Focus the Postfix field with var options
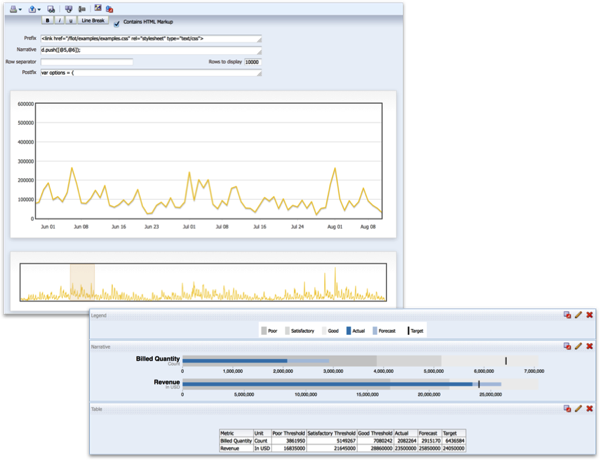 coord(151,73)
